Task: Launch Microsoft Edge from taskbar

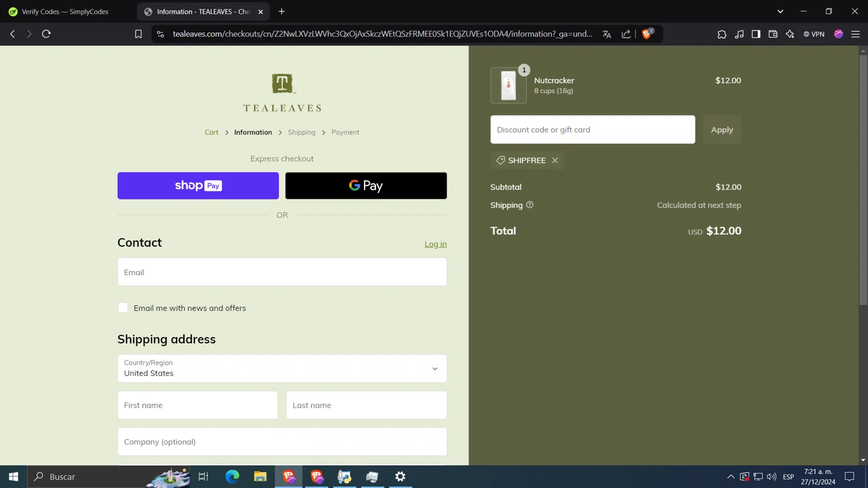Action: click(232, 476)
